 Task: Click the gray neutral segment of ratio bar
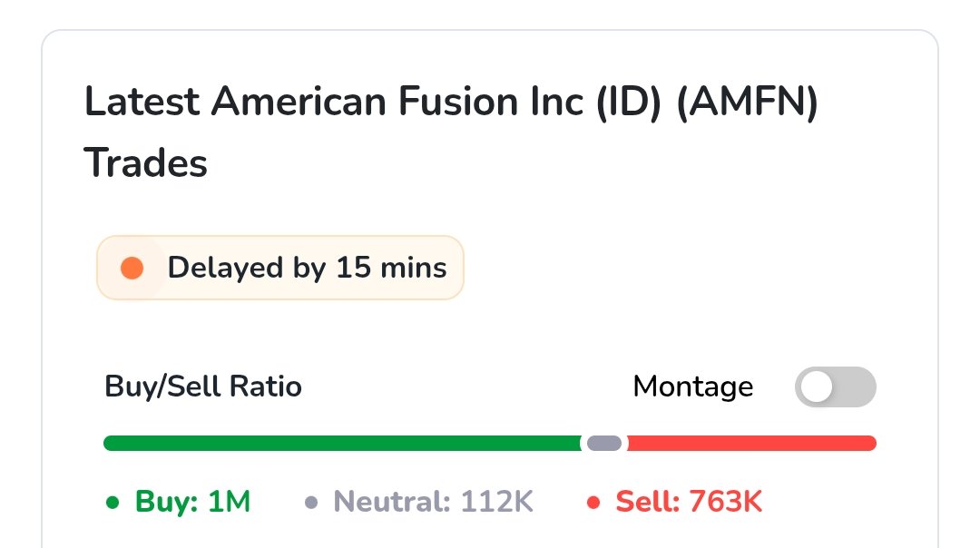604,443
